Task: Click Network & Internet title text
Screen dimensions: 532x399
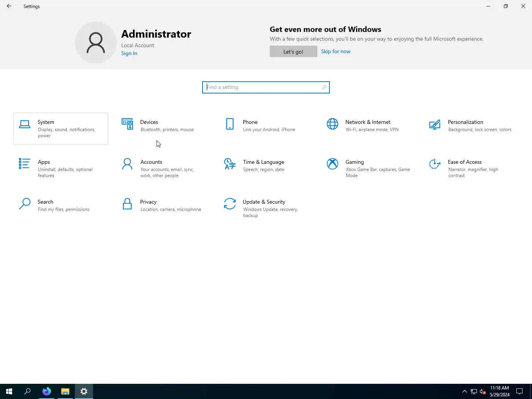Action: 368,122
